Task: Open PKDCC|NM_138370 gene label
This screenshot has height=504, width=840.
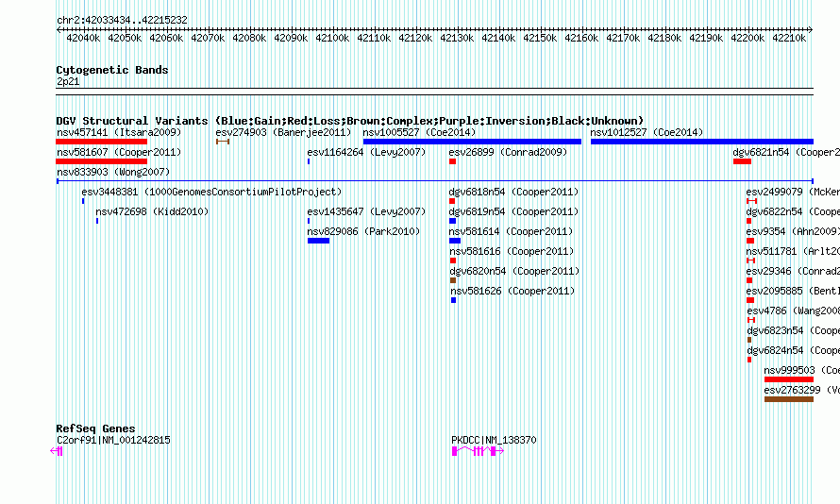Action: pyautogui.click(x=494, y=440)
